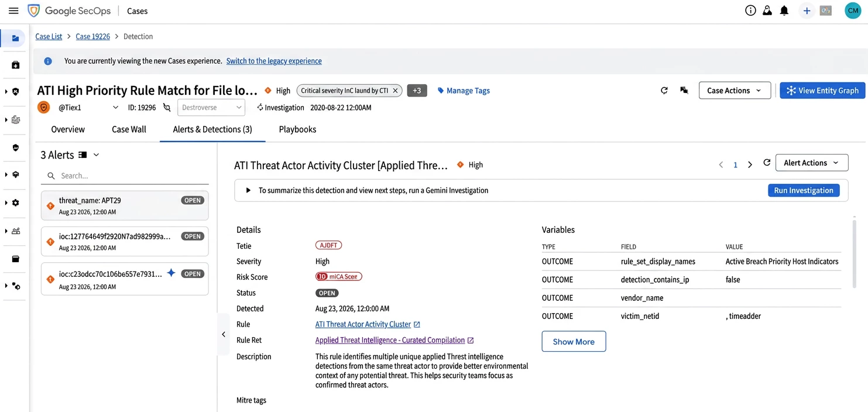Select the Alerts & Detections (3) tab
The image size is (868, 412).
point(212,129)
